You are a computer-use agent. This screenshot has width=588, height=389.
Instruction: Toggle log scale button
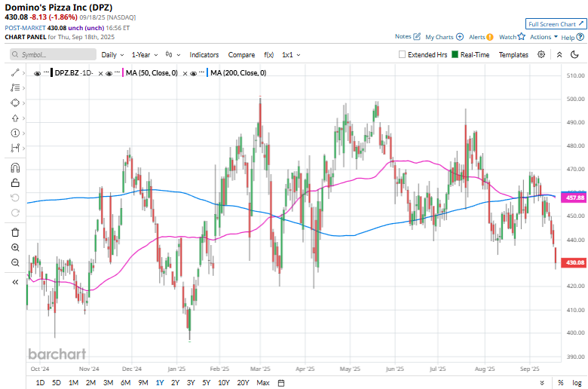[577, 383]
